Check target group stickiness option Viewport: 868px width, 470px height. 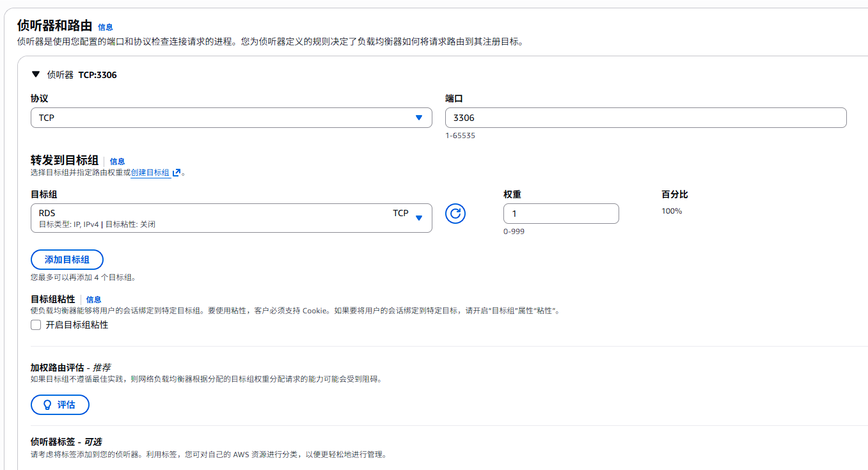[36, 325]
